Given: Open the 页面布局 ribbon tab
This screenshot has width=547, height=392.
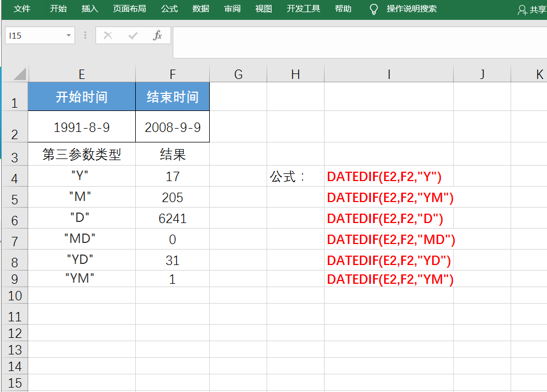Looking at the screenshot, I should pos(129,9).
